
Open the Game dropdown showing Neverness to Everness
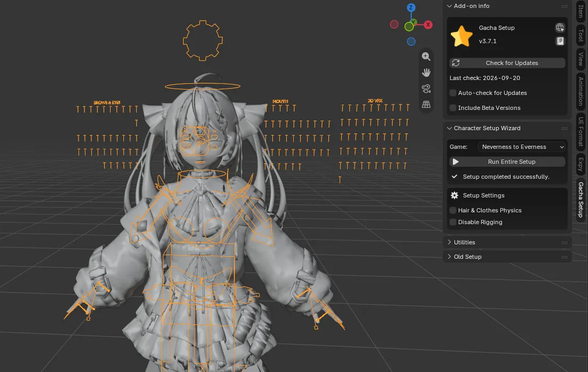(x=522, y=147)
